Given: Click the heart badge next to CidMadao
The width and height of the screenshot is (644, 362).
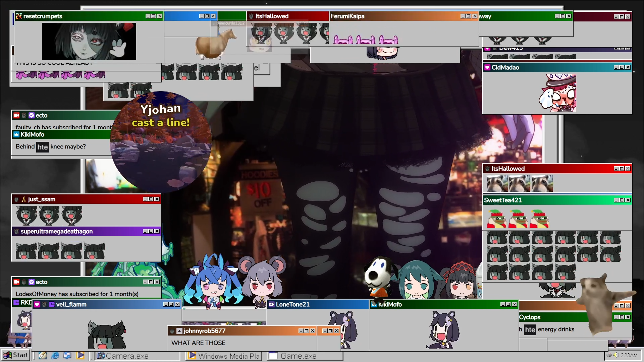Looking at the screenshot, I should [487, 68].
